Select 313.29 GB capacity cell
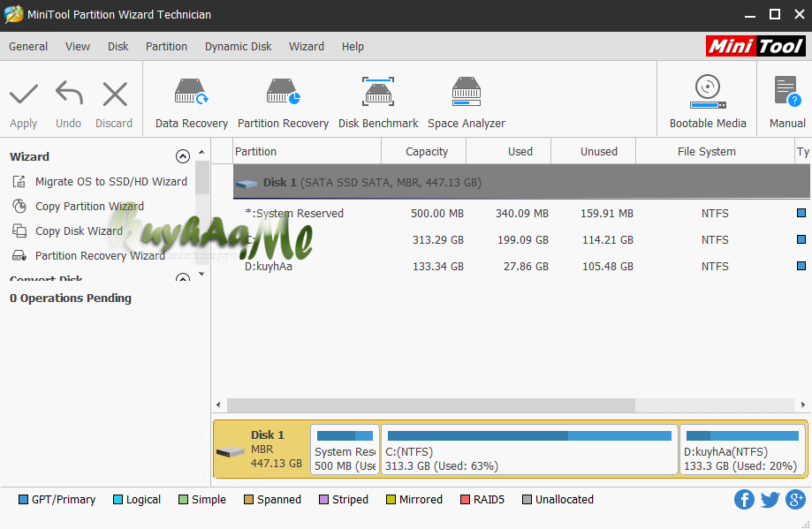This screenshot has width=812, height=529. [x=437, y=240]
